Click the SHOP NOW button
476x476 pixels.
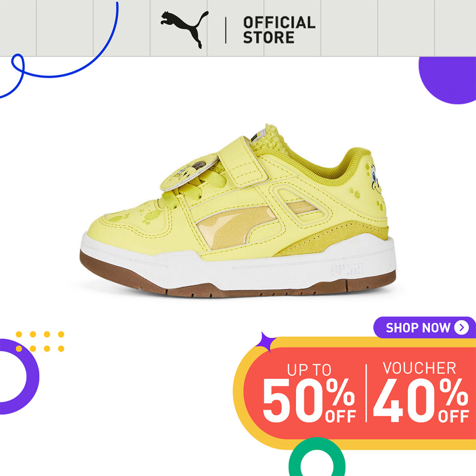tap(425, 327)
